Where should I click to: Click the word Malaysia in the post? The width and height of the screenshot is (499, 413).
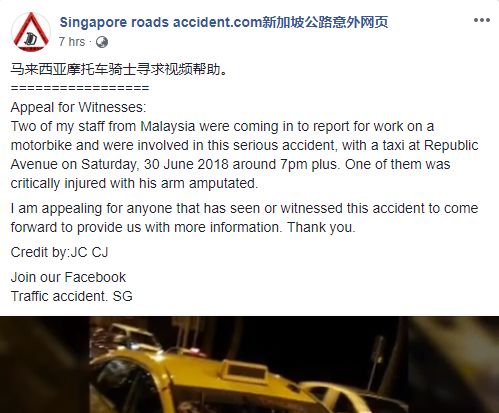pos(168,127)
